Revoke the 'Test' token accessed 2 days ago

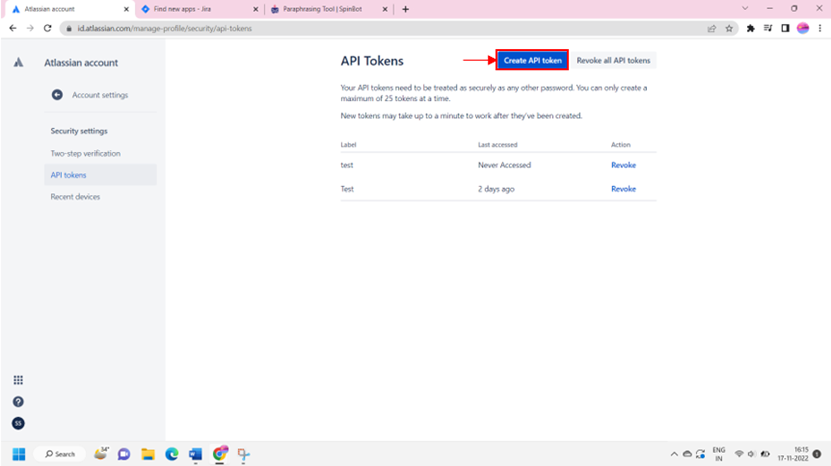tap(623, 189)
